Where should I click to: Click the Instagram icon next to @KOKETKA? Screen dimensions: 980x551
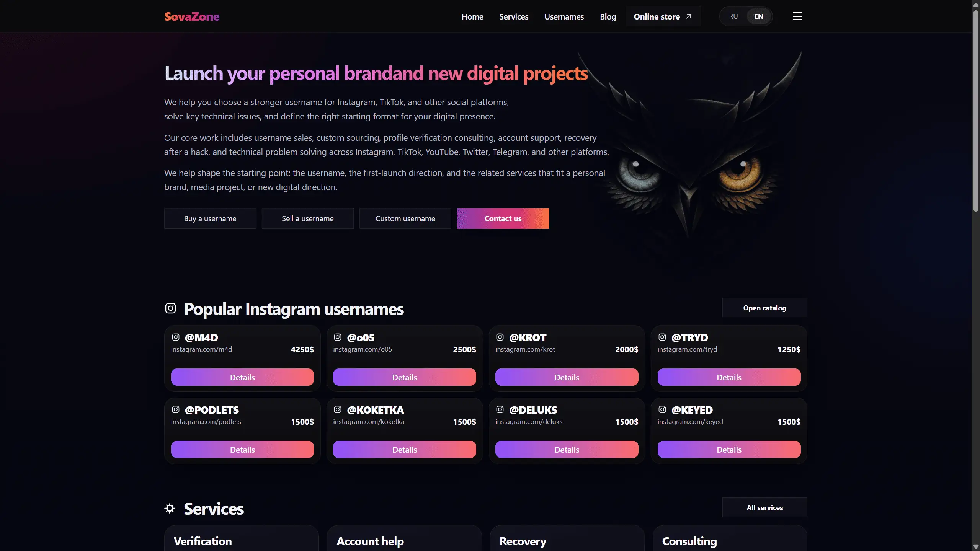tap(338, 409)
